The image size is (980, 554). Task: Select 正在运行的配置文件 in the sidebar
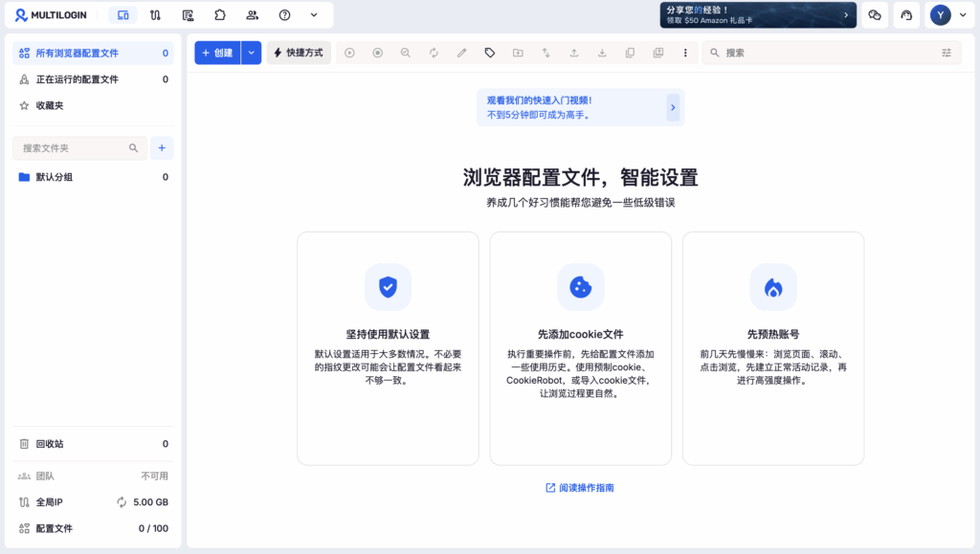point(93,79)
